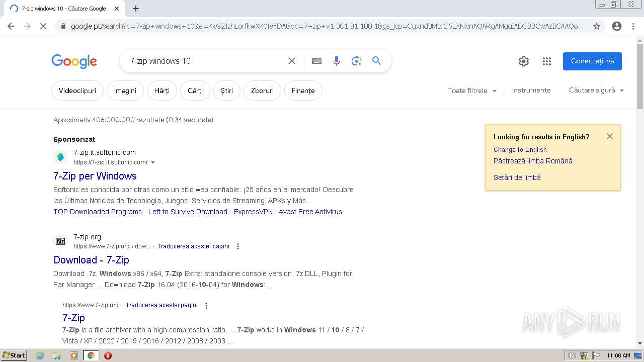Image resolution: width=644 pixels, height=362 pixels.
Task: Open the 7-Zip homepage result
Action: 73,318
